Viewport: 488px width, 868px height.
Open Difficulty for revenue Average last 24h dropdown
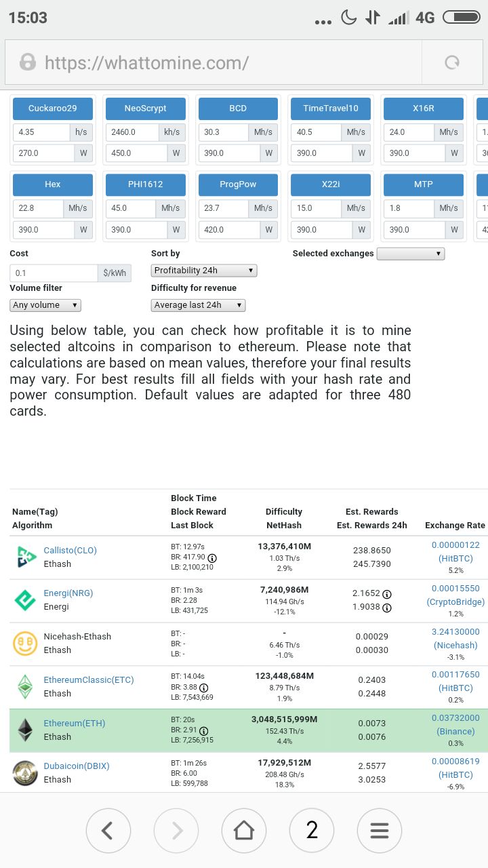tap(198, 305)
